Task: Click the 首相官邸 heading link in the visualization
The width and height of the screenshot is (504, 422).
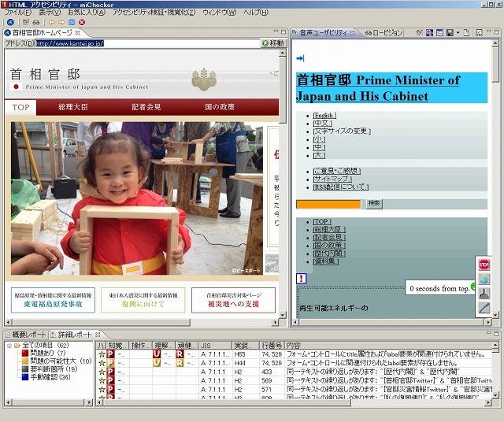Action: coord(378,88)
